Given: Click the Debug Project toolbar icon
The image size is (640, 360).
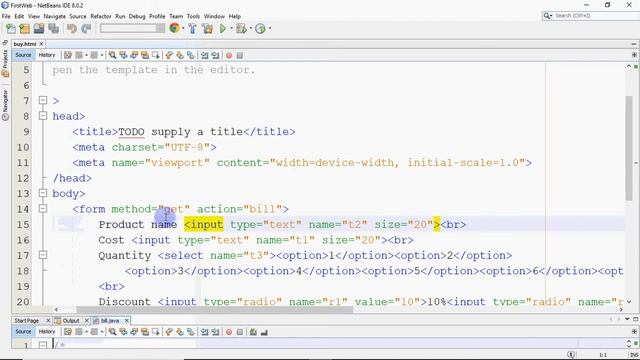Looking at the screenshot, I should pyautogui.click(x=241, y=29).
